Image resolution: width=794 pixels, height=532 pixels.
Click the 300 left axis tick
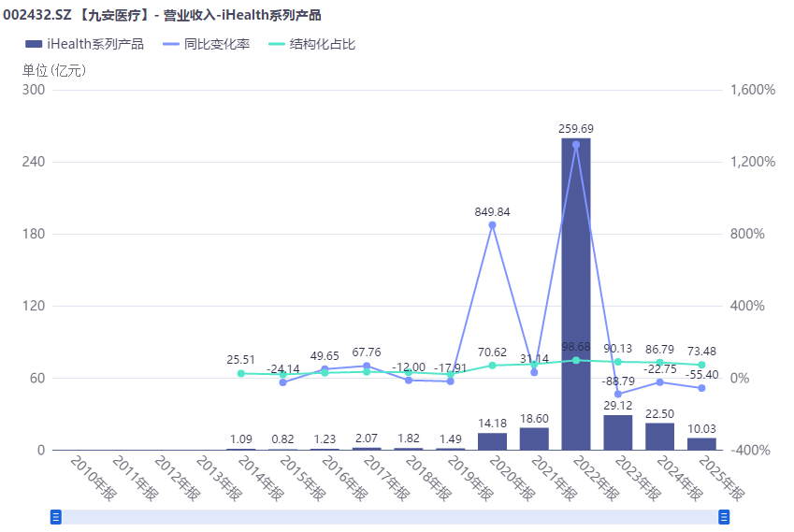(x=34, y=90)
